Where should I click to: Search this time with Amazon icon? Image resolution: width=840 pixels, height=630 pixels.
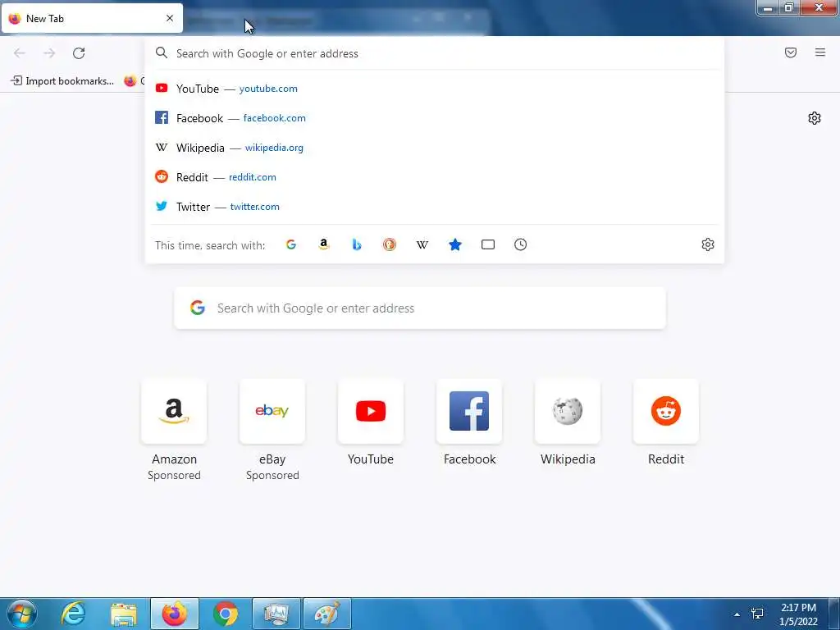(323, 244)
